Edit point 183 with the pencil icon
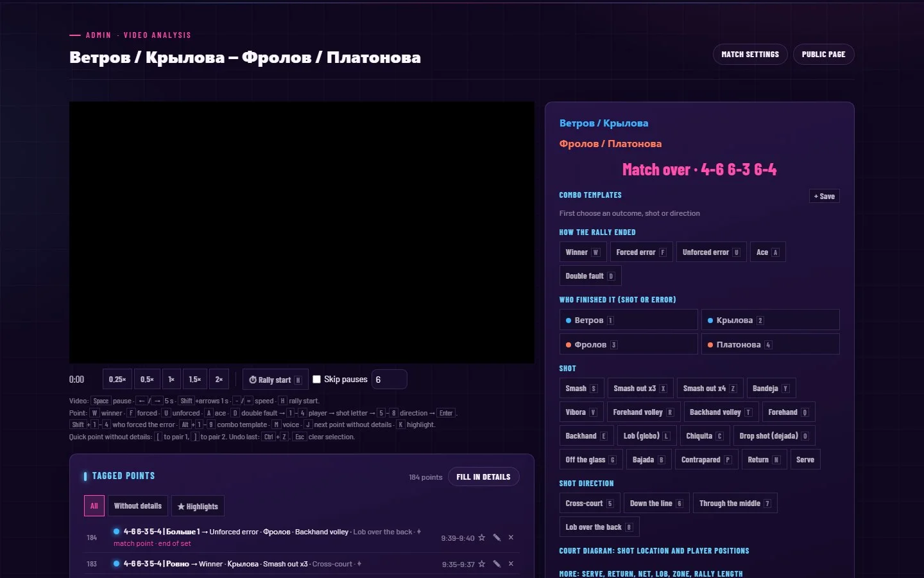924x578 pixels. point(497,564)
